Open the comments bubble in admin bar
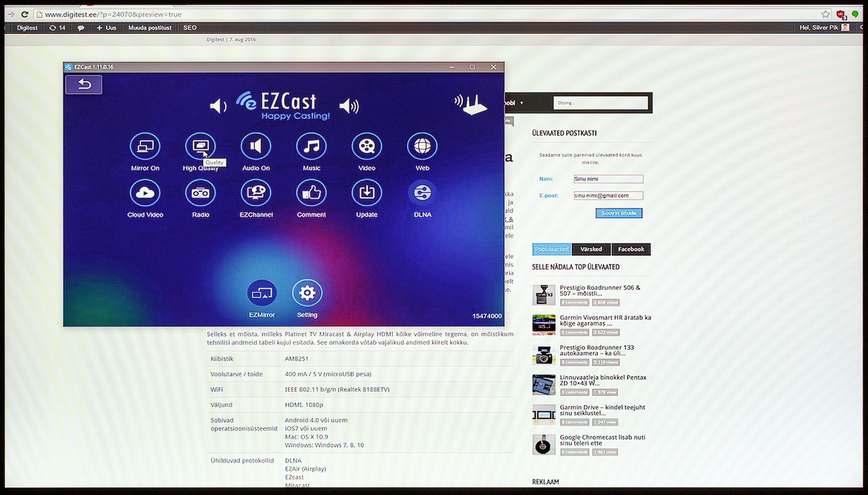 point(81,28)
